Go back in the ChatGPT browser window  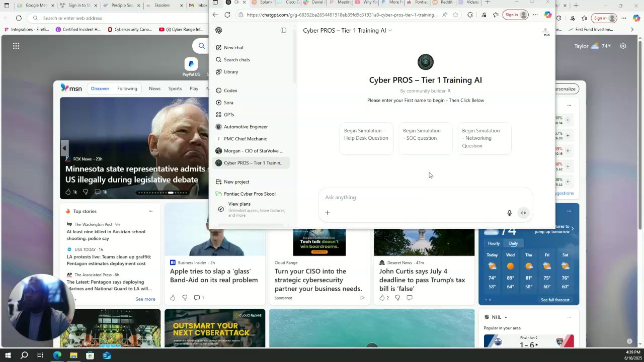tap(215, 15)
